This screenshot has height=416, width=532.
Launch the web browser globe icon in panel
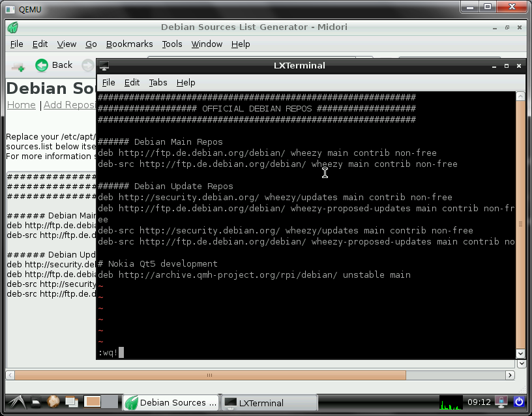(53, 402)
